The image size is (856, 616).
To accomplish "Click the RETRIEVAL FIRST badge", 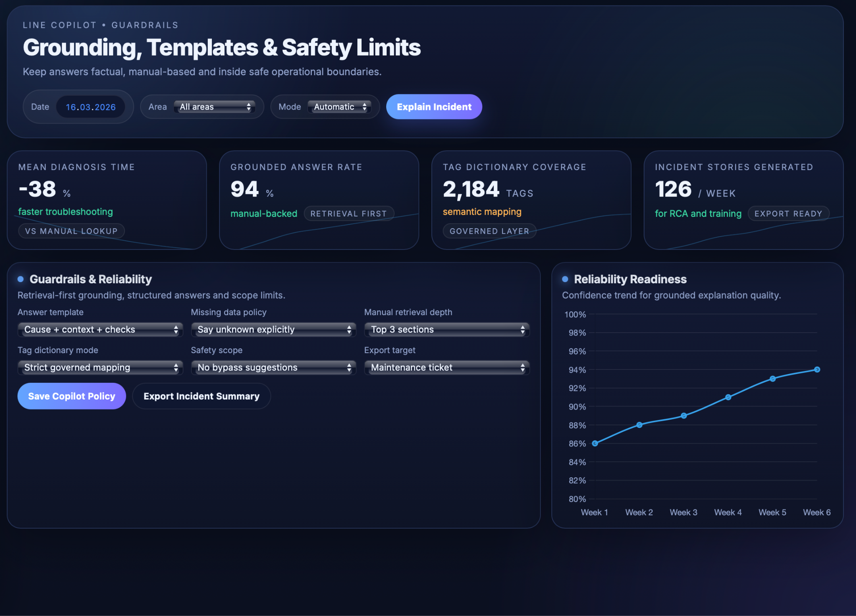I will 349,214.
